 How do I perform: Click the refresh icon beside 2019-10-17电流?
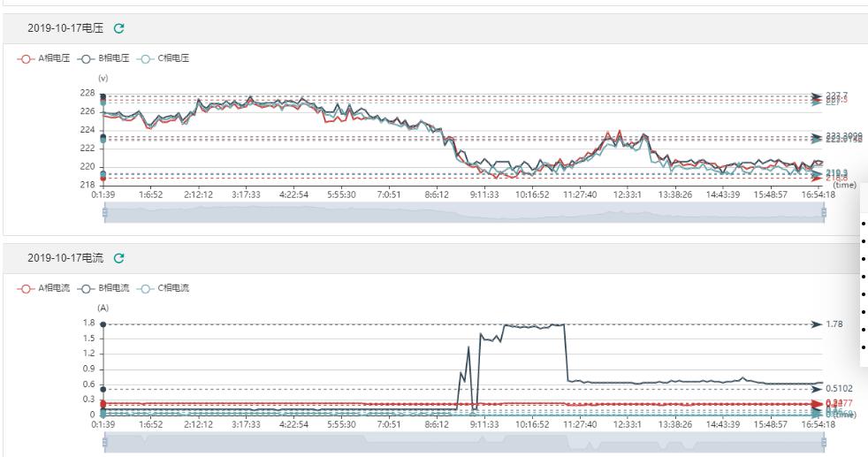coord(119,258)
